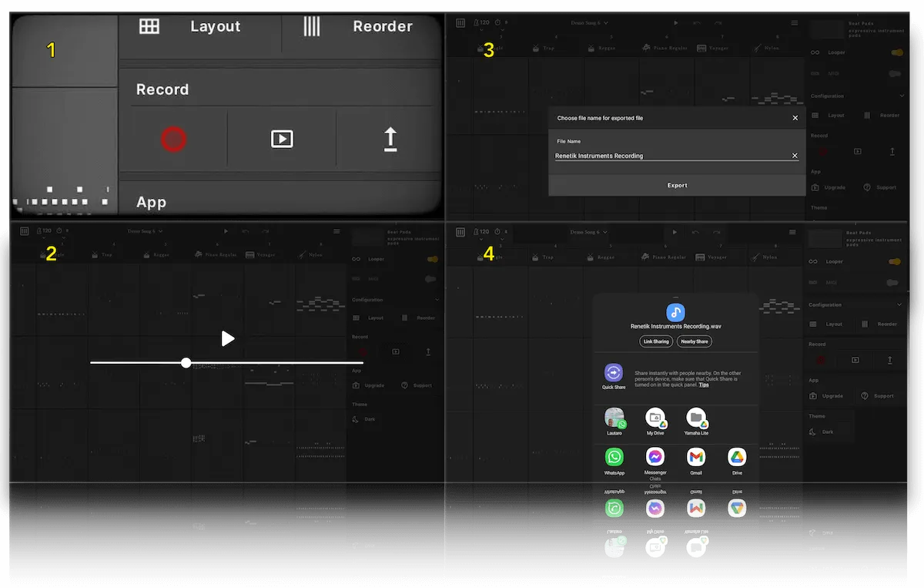Share to Yamaha Lite Drive folder
Viewport: 924px width, 588px height.
[x=696, y=422]
